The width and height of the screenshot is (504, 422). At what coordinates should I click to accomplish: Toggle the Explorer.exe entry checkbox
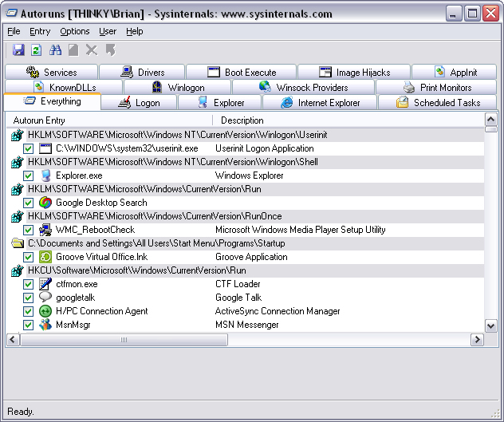pos(29,176)
